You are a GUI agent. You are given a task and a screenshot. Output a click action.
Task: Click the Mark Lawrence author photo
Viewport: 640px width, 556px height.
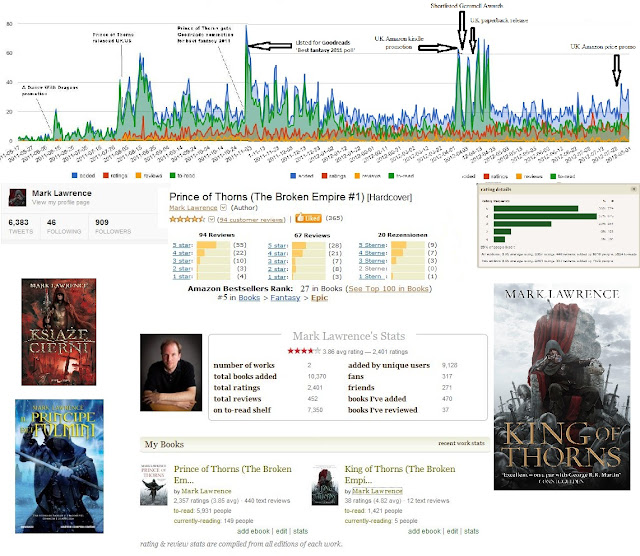click(x=171, y=372)
